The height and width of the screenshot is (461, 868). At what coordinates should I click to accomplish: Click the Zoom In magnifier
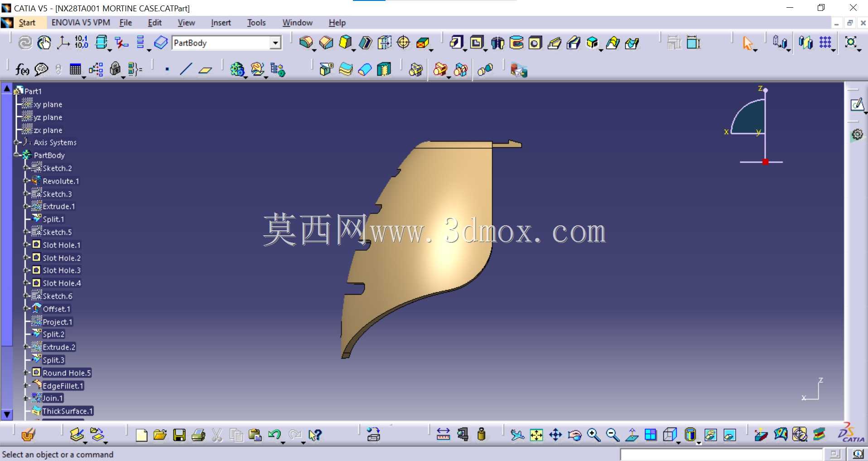click(x=593, y=435)
